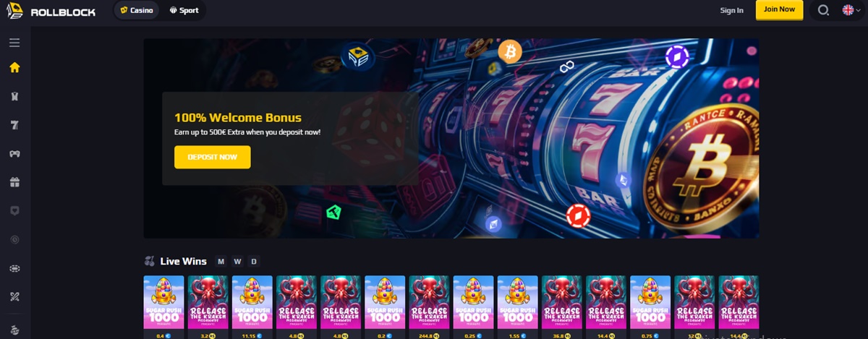The height and width of the screenshot is (339, 868).
Task: Select the Sport tab
Action: pos(184,10)
